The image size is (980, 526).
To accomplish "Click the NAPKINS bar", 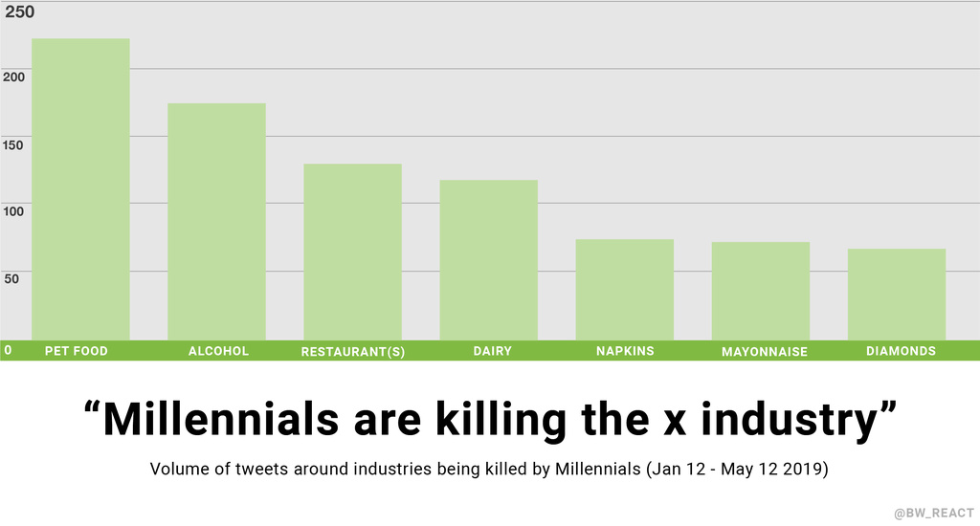I will [x=624, y=289].
